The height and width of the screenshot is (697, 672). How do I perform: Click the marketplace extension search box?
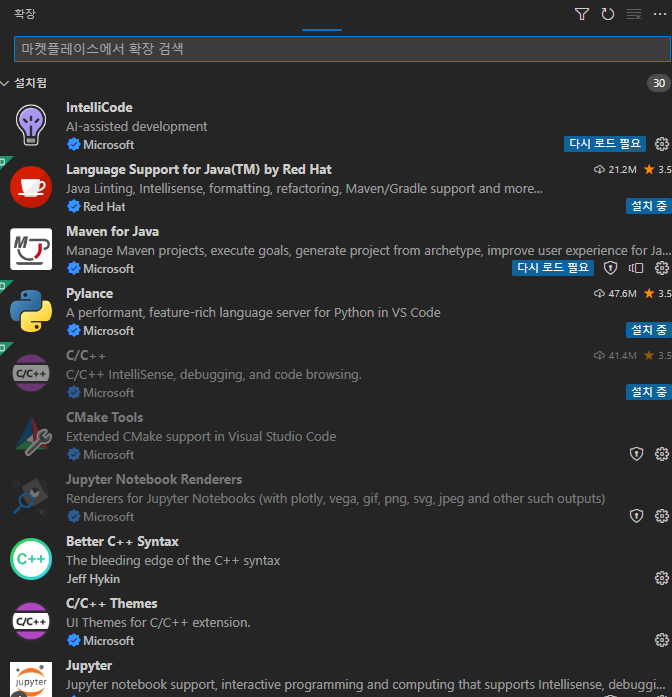342,49
